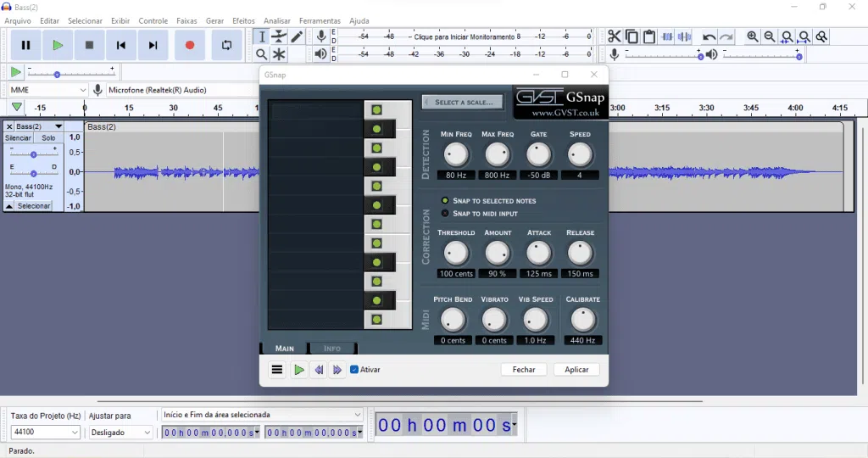This screenshot has height=458, width=868.
Task: Collapse the Bass(2) track with arrow button
Action: 8,206
